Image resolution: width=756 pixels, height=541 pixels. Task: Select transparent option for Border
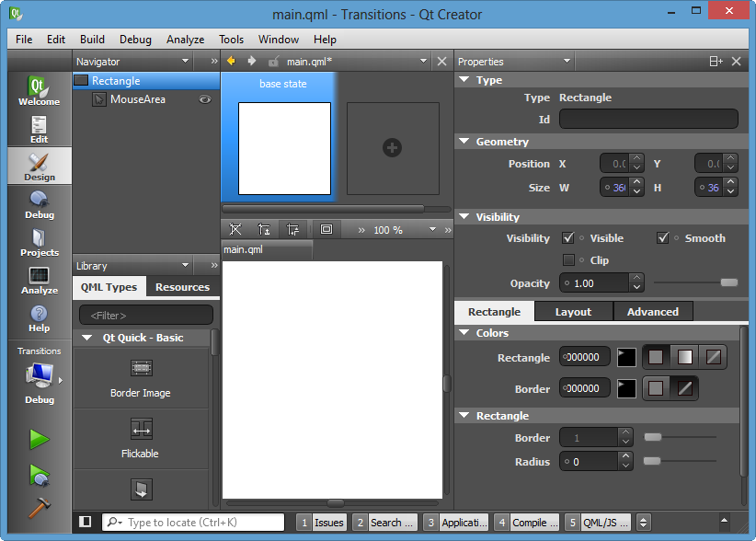pyautogui.click(x=684, y=388)
